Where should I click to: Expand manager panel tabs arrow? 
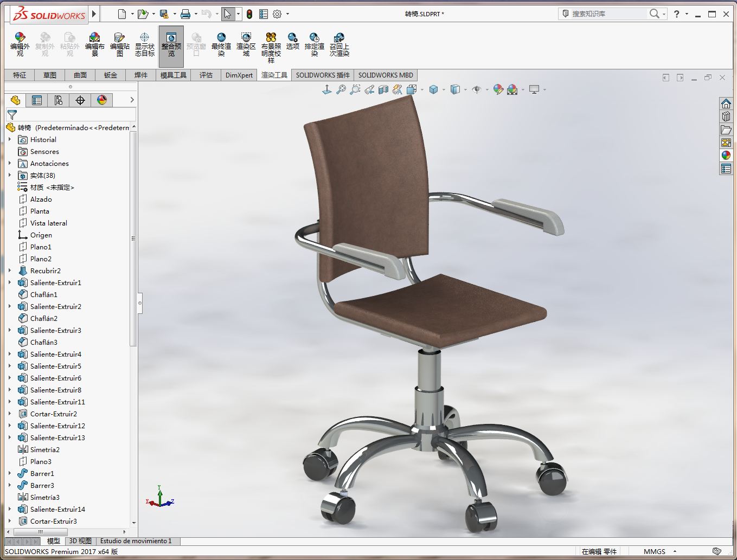coord(132,100)
